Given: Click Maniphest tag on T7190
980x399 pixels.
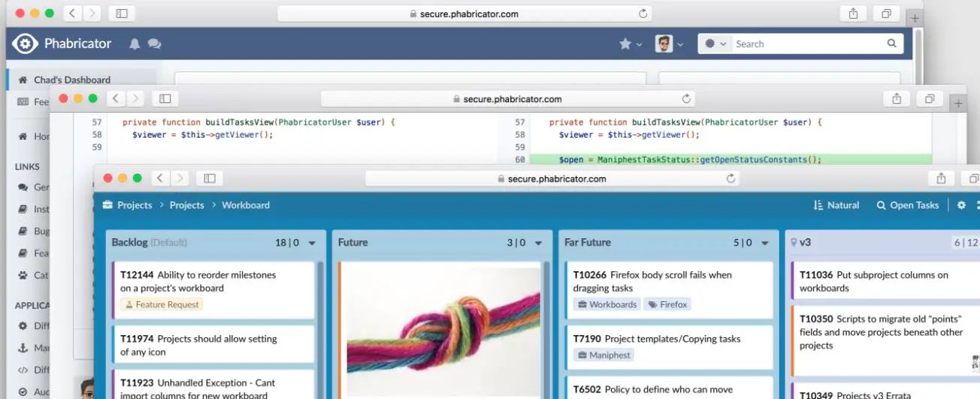Looking at the screenshot, I should pyautogui.click(x=603, y=355).
